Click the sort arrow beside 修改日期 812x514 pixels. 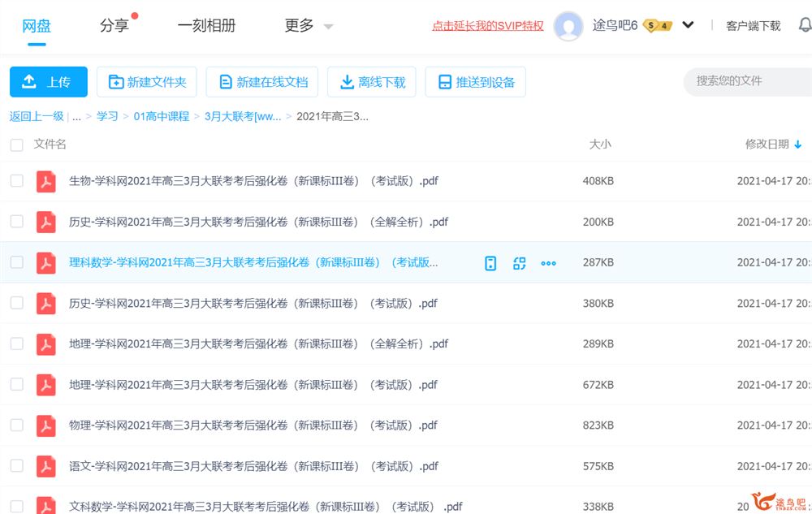pos(798,145)
